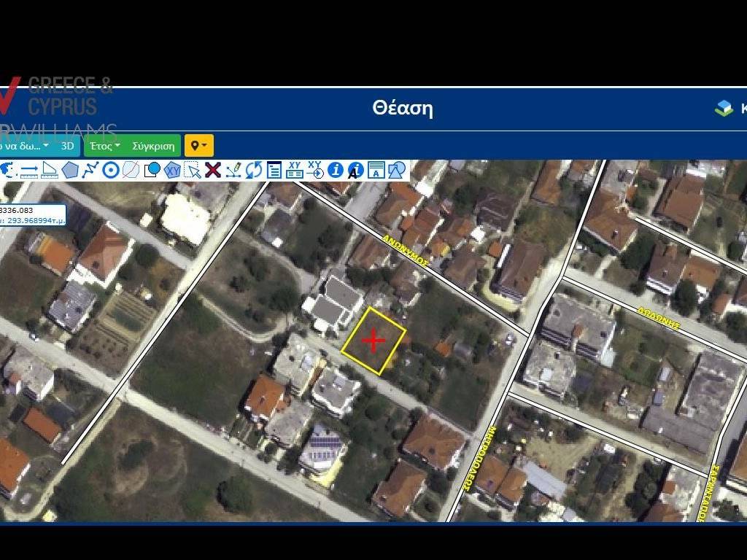Screen dimensions: 747x560
Task: Click the Greece map overview icon
Action: [x=8, y=170]
